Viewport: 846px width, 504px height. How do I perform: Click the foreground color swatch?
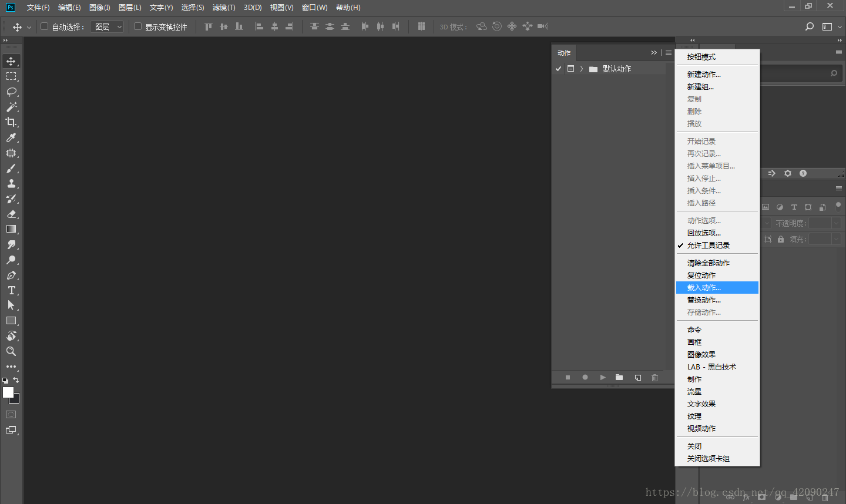coord(8,392)
